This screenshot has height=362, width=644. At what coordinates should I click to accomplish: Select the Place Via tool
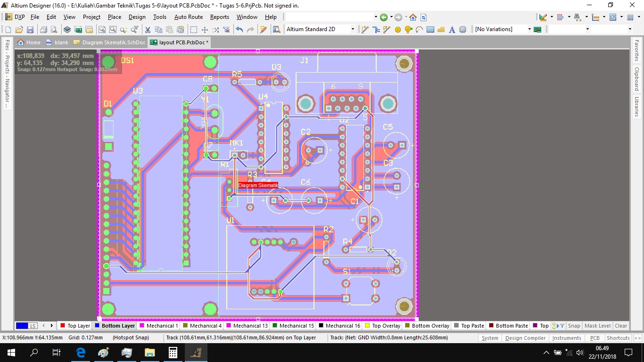pos(408,29)
